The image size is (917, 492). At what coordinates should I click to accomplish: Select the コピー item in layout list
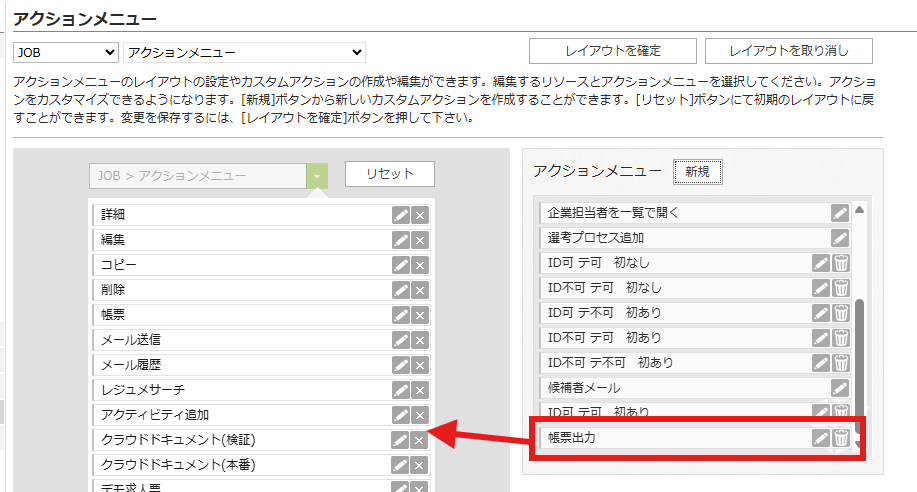240,264
